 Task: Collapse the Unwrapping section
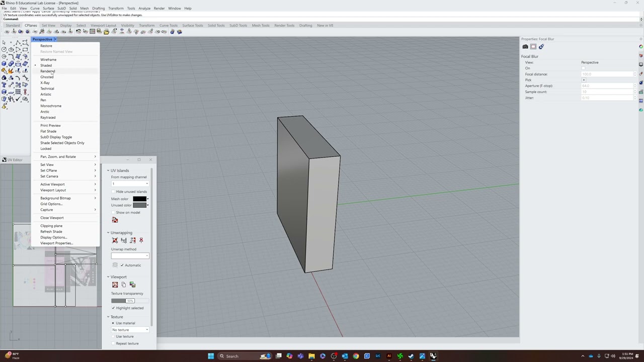(108, 233)
